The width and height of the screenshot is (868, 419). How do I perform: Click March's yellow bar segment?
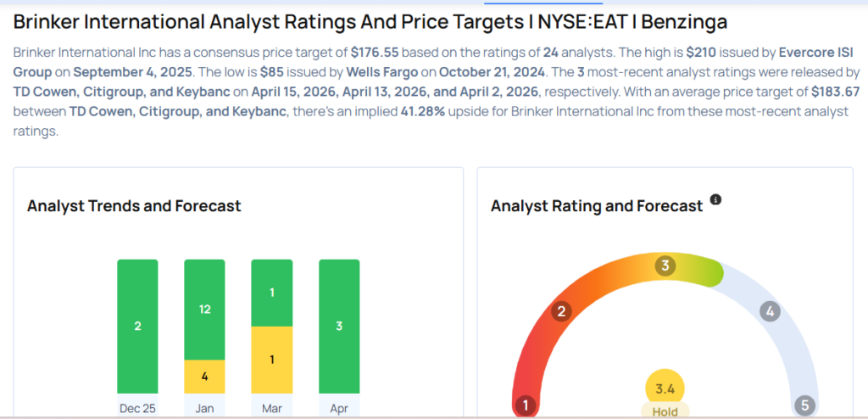[271, 360]
